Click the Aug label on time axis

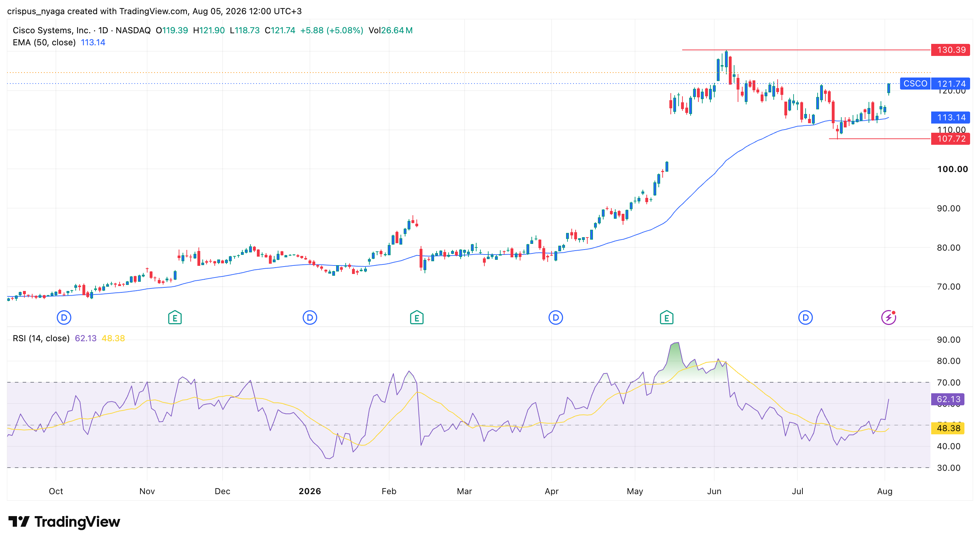(884, 491)
